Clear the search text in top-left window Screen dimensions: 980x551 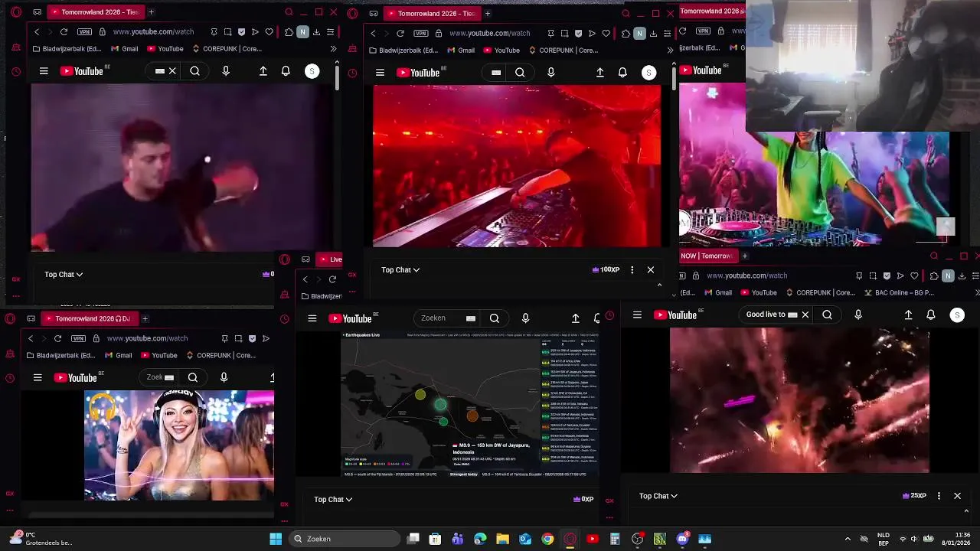(x=172, y=71)
